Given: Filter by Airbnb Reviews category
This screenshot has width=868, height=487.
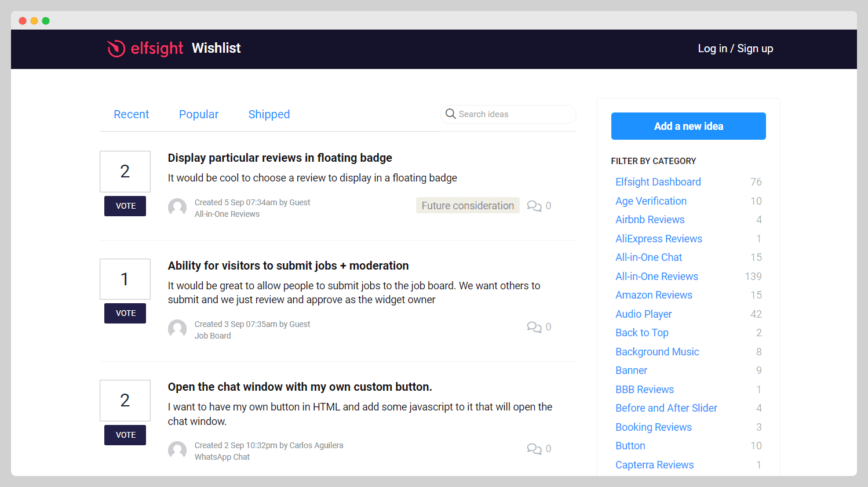Looking at the screenshot, I should coord(650,220).
